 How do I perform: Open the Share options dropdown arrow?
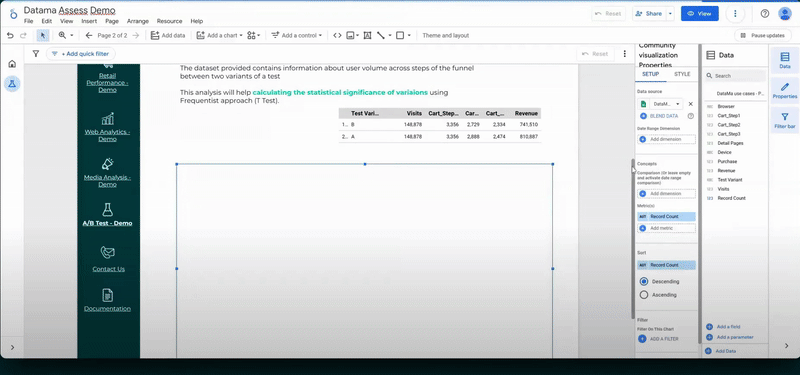(670, 14)
